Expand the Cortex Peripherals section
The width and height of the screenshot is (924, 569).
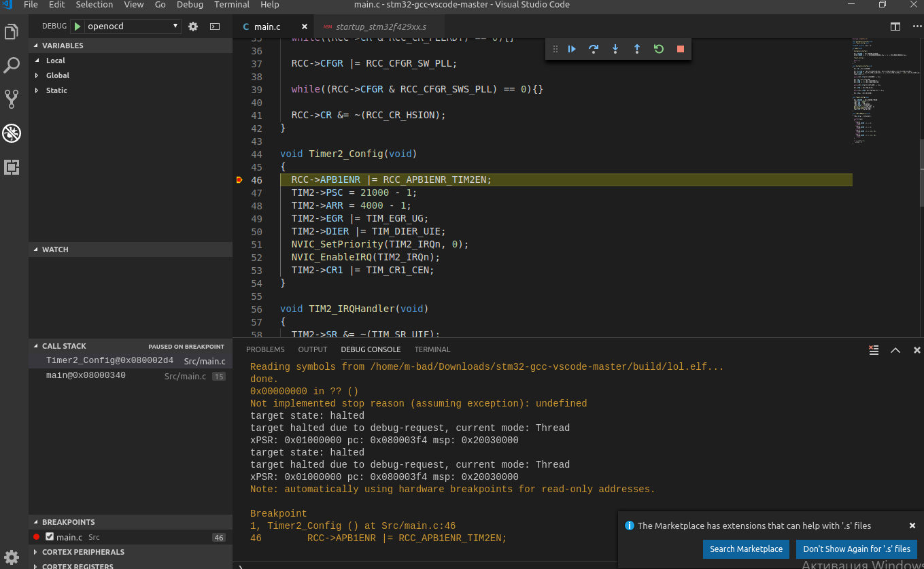coord(83,552)
